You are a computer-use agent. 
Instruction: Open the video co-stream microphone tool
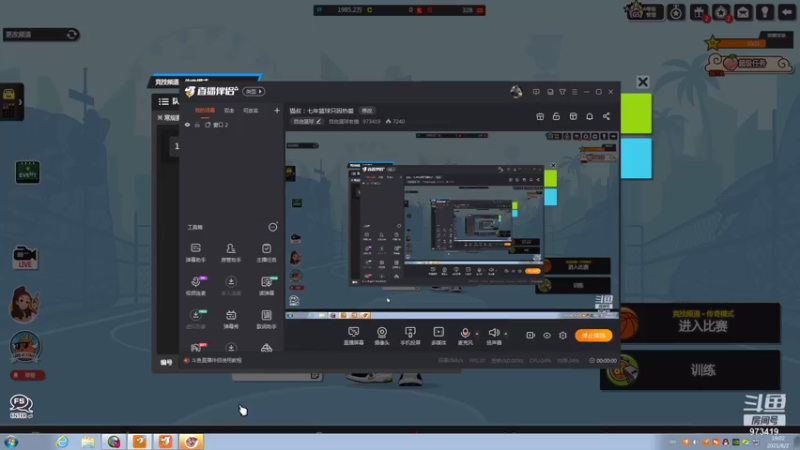tap(195, 286)
